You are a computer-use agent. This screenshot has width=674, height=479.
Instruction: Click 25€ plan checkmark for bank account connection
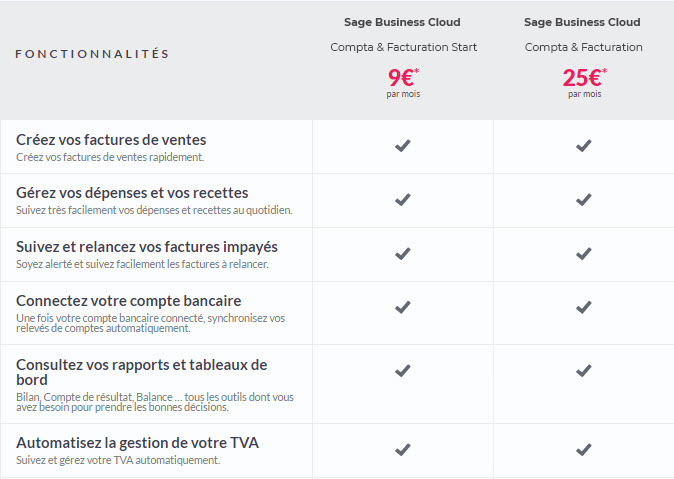click(583, 308)
